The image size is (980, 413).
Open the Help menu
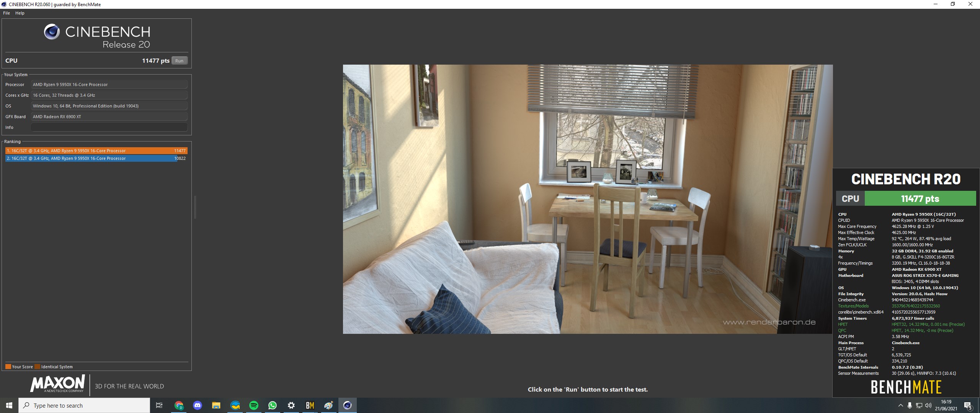pos(20,13)
